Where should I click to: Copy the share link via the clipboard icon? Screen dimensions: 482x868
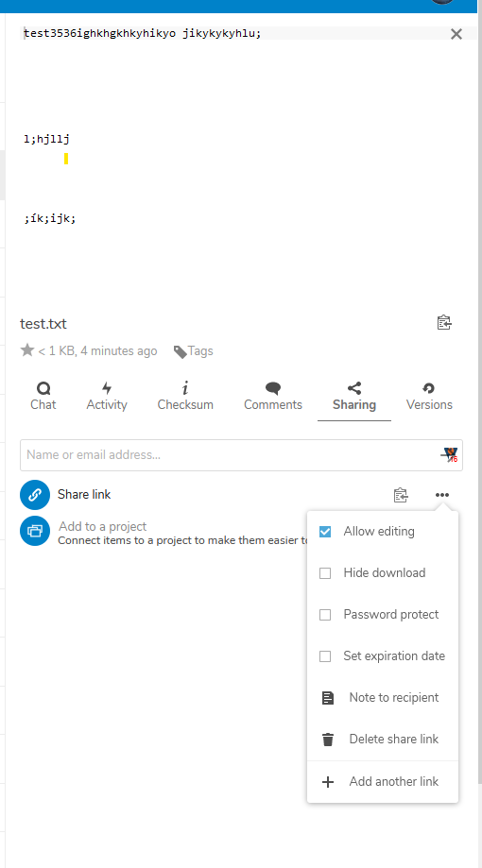point(401,495)
